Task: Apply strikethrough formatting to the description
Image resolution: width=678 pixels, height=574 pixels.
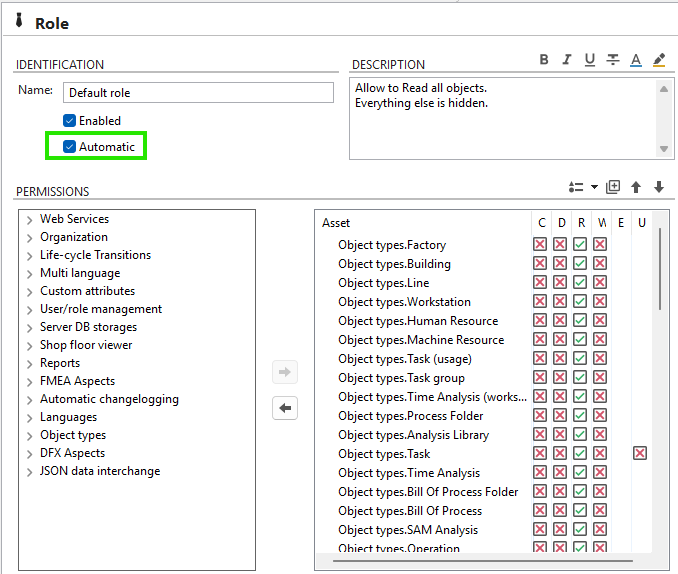Action: point(613,60)
